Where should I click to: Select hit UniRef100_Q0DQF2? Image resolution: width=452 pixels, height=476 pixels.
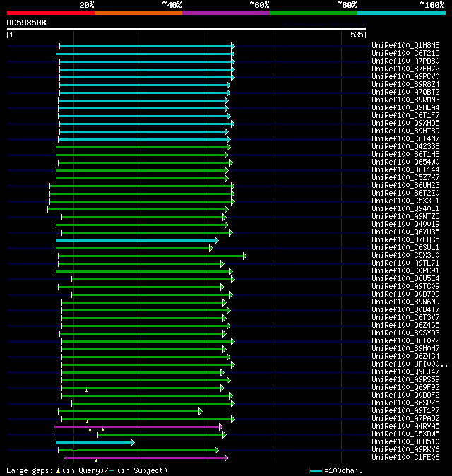[x=405, y=395]
